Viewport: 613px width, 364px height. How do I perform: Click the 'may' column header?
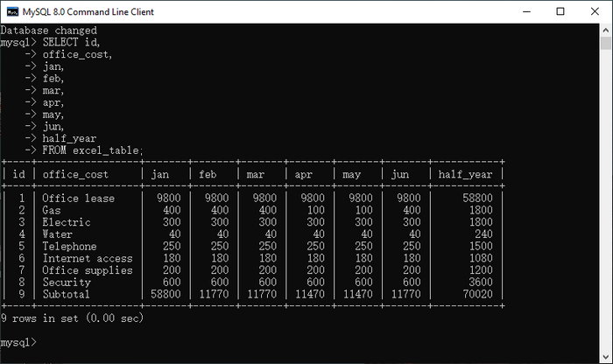(351, 175)
